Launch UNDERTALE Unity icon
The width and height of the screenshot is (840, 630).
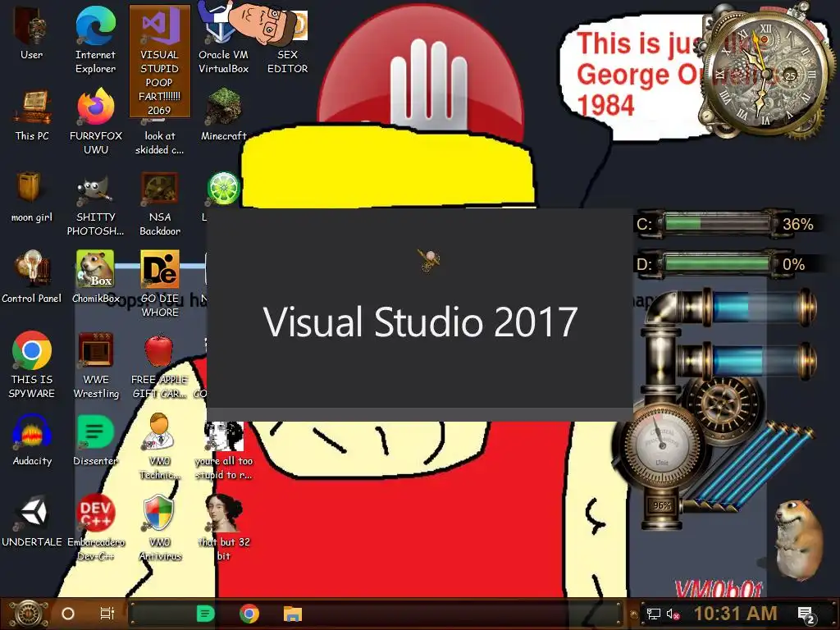(x=32, y=521)
